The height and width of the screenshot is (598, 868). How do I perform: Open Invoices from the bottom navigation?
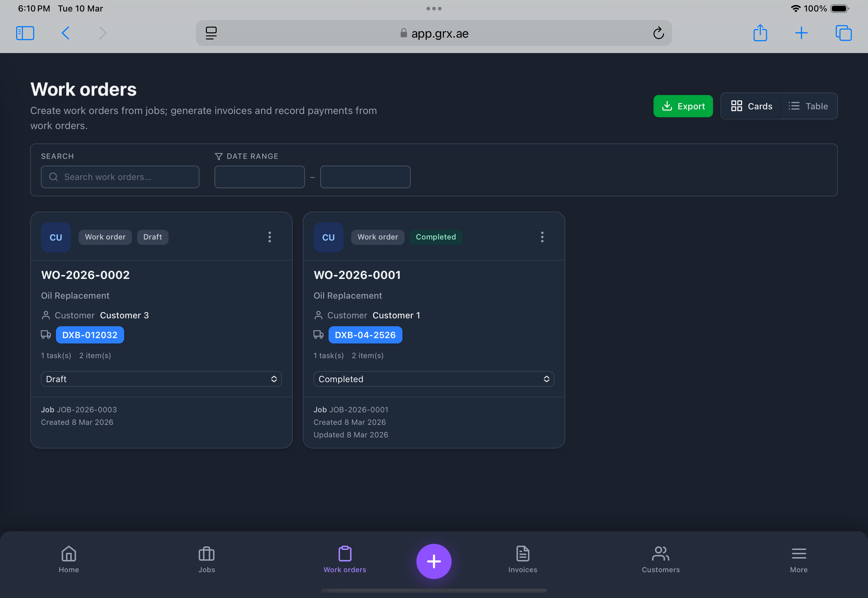pyautogui.click(x=523, y=561)
